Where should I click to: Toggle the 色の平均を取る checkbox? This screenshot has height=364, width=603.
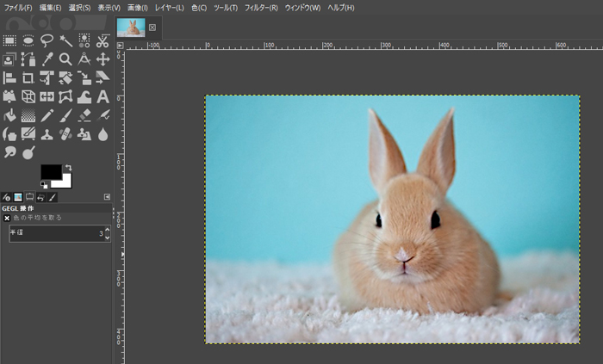tap(7, 219)
